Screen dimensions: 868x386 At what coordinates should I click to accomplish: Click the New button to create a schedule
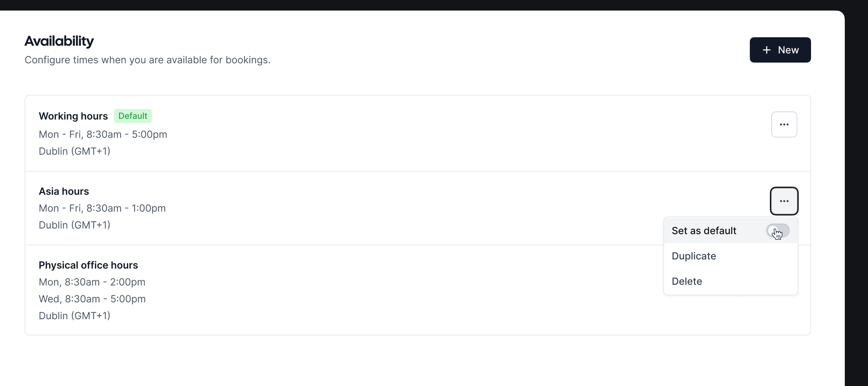[x=780, y=50]
